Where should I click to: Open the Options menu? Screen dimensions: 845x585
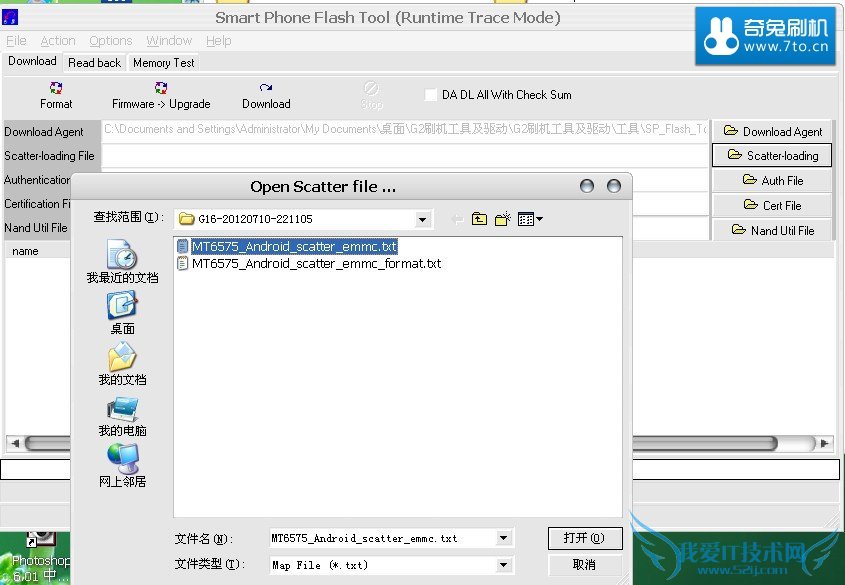pos(110,40)
